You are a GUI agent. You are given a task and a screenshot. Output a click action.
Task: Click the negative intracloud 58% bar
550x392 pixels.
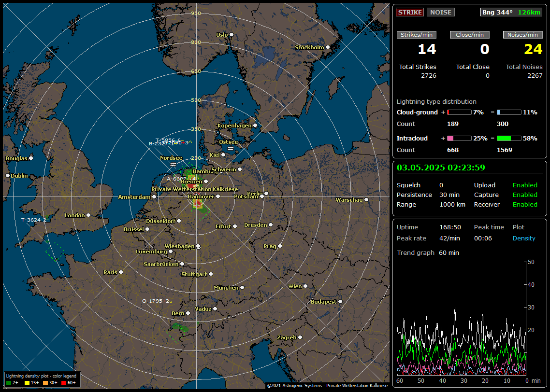tap(509, 139)
